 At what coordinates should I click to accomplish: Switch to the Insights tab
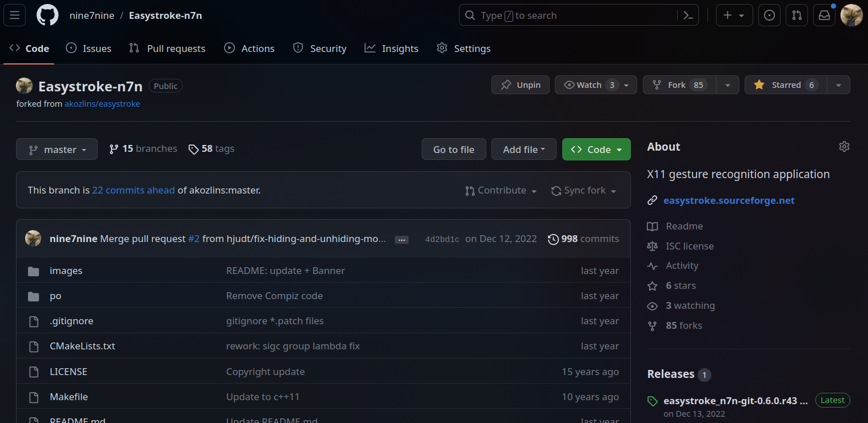[391, 49]
